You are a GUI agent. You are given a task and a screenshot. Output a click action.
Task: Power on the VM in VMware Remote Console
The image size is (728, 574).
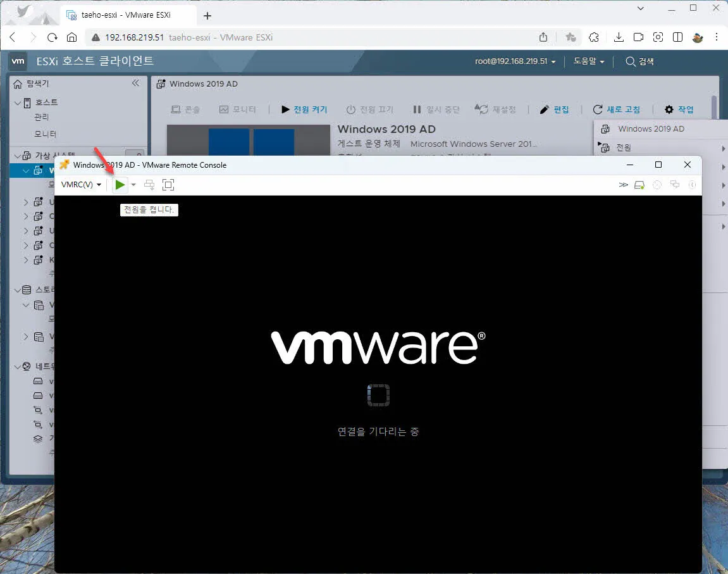pyautogui.click(x=120, y=184)
